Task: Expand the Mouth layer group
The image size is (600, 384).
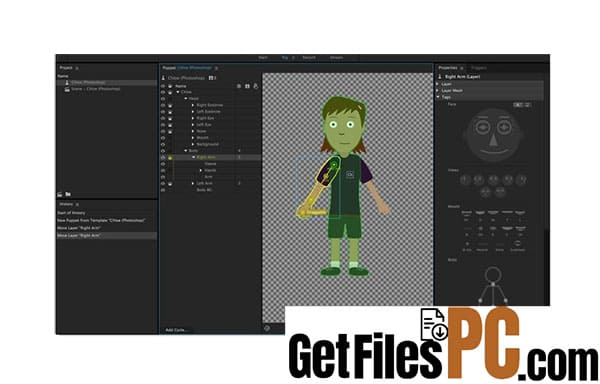Action: click(193, 138)
